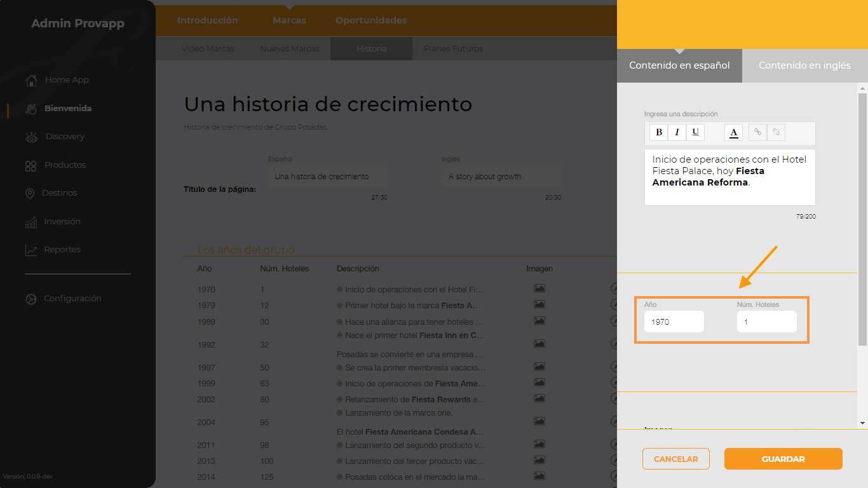Click the image icon for year 2004
Viewport: 868px width, 488px height.
(x=539, y=421)
